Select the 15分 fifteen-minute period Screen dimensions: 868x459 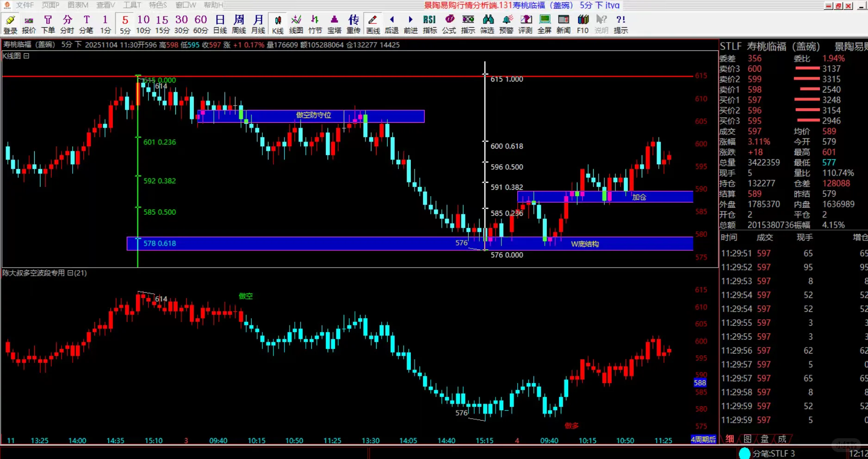coord(162,24)
